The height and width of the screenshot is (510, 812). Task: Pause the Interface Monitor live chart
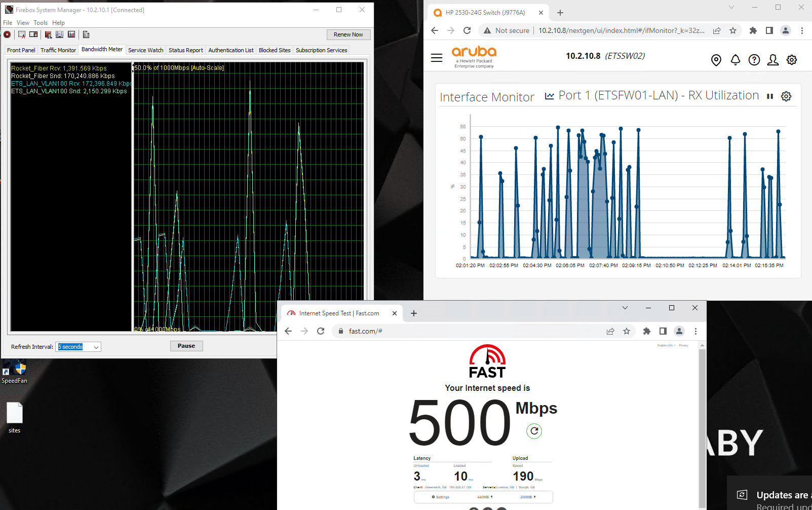[x=770, y=96]
